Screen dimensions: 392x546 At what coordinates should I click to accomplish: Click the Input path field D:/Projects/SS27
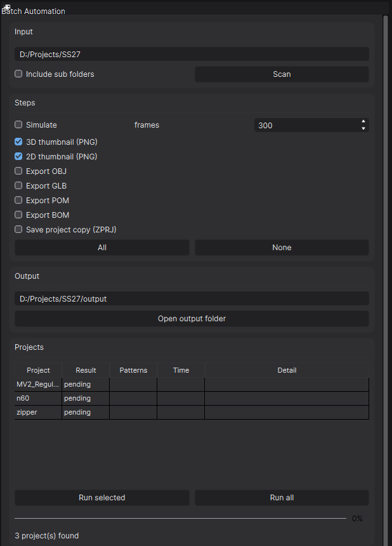tap(192, 55)
